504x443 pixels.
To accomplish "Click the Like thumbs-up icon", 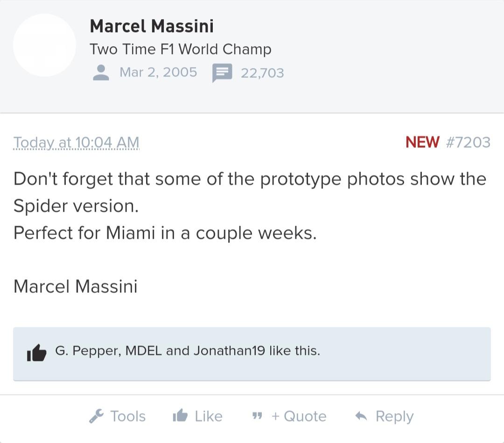I will (x=180, y=415).
